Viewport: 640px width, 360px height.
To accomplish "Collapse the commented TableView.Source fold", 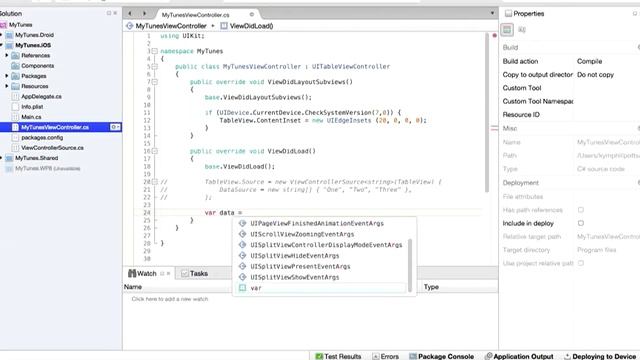I will [155, 182].
